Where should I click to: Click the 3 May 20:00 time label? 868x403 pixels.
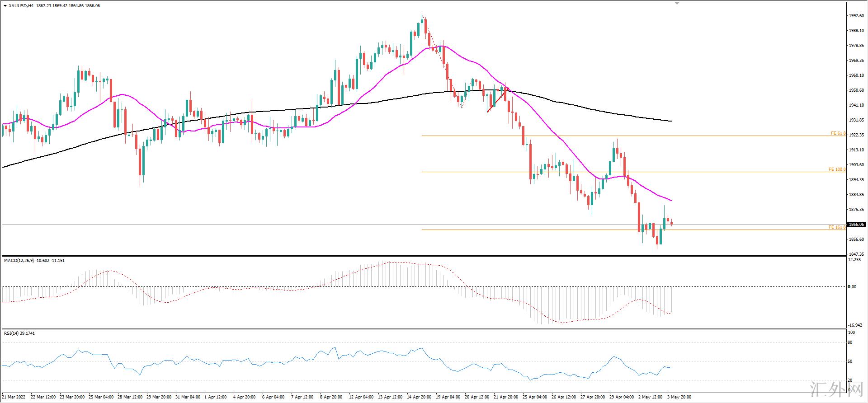point(679,397)
